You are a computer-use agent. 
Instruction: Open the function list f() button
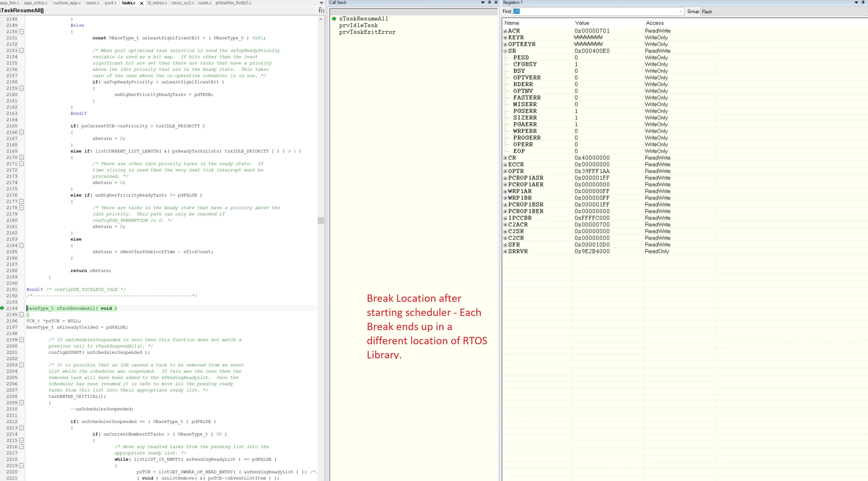(x=321, y=10)
